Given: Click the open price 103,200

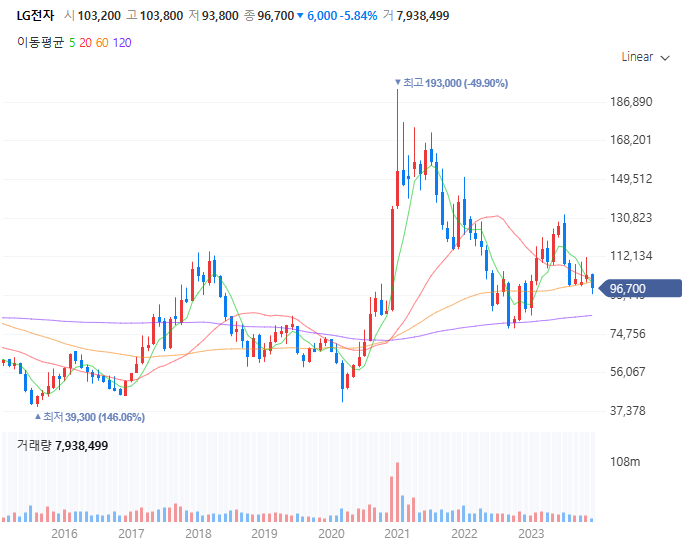Looking at the screenshot, I should [99, 16].
